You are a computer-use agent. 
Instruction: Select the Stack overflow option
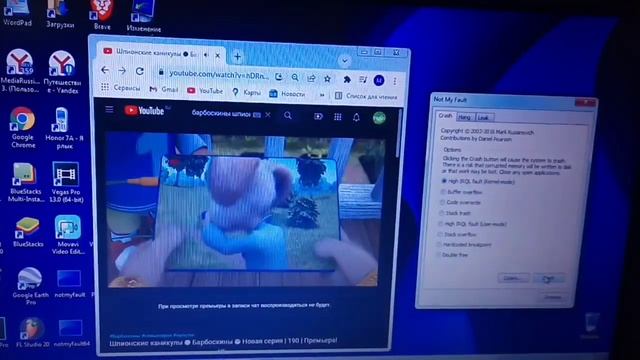click(458, 234)
